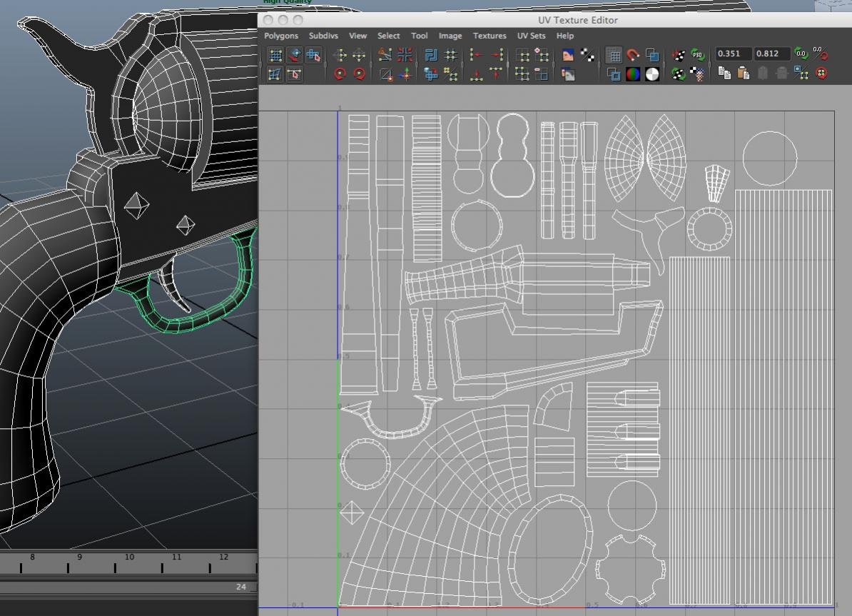Activate the UV Lattice tool

pos(275,55)
